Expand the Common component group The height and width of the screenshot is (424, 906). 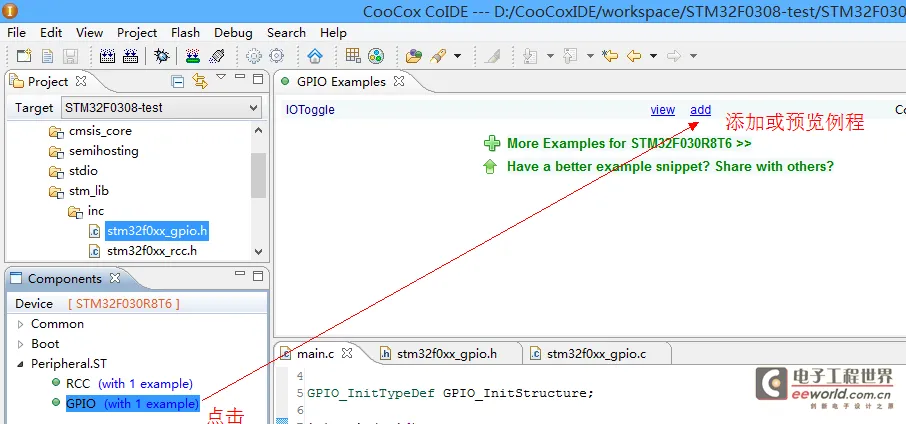(x=21, y=324)
